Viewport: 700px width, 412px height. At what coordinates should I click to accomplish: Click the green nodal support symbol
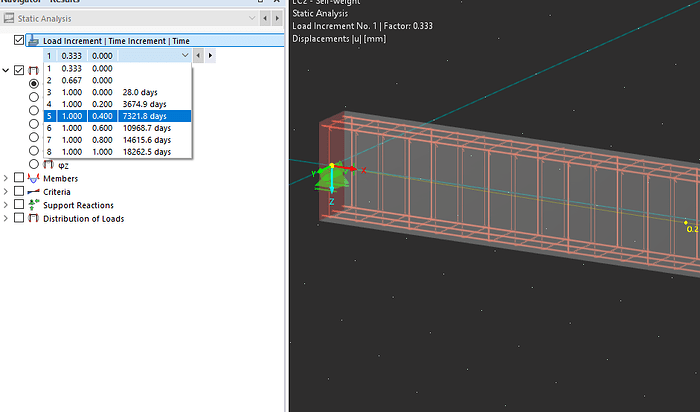[x=332, y=181]
